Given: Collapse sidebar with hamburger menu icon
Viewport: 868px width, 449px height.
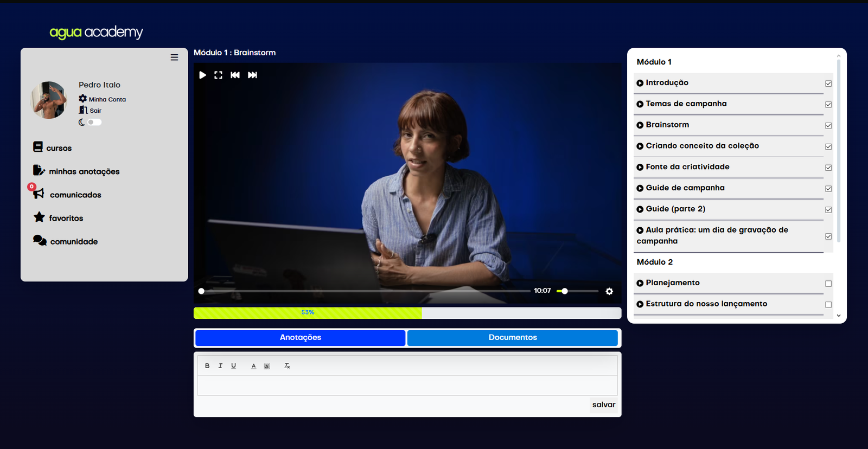Looking at the screenshot, I should [174, 57].
